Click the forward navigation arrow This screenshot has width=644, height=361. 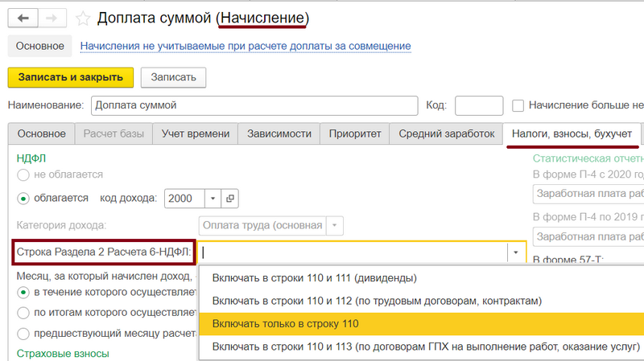pos(50,18)
